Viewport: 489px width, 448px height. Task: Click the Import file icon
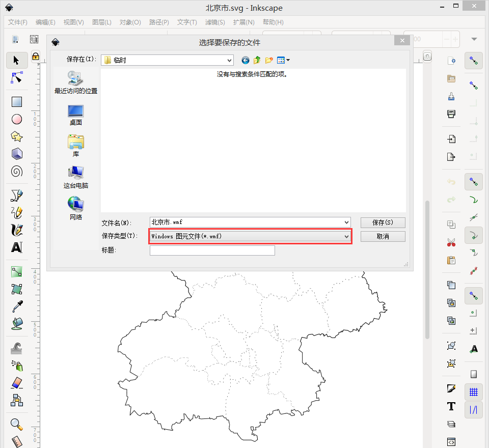[x=451, y=139]
